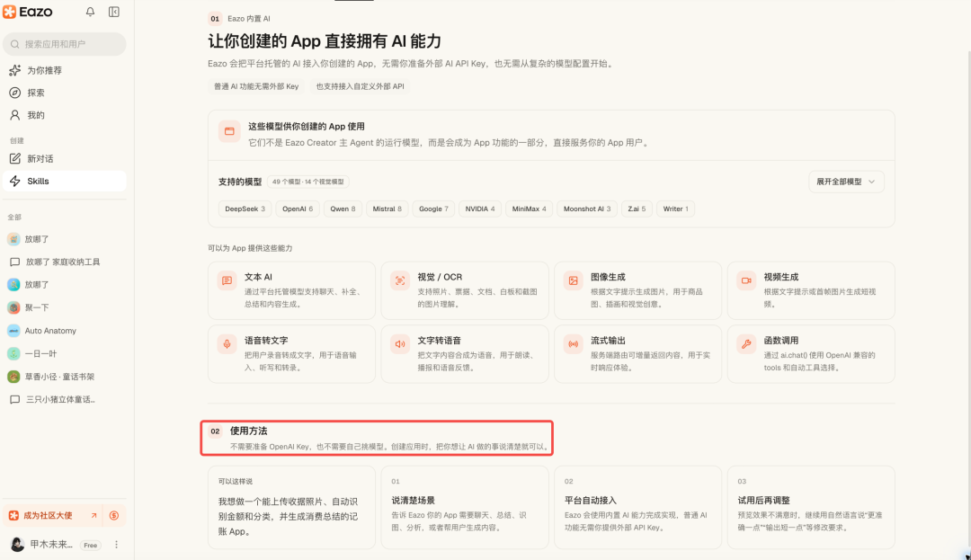Expand all models with 展开全部模型 dropdown
This screenshot has height=560, width=971.
[x=846, y=182]
